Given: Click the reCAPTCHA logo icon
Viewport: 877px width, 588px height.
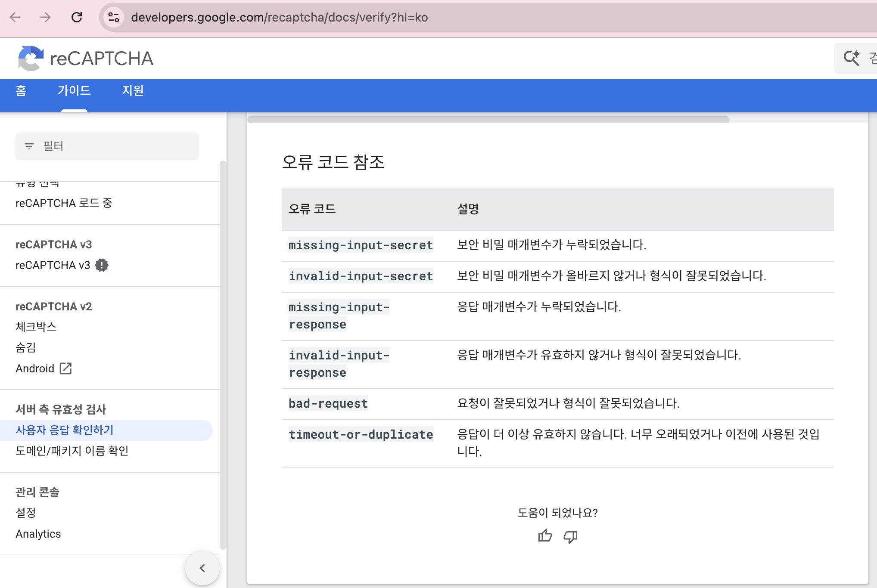Looking at the screenshot, I should [31, 58].
